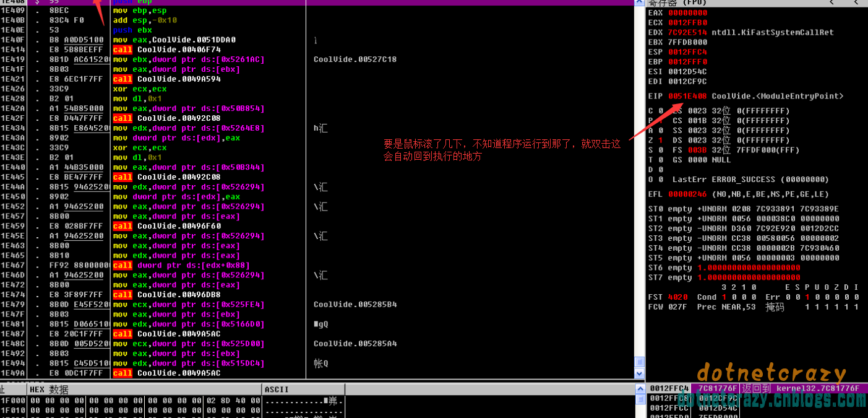The width and height of the screenshot is (868, 418).
Task: Select the 'mov ebp,esp' instruction row
Action: 140,11
